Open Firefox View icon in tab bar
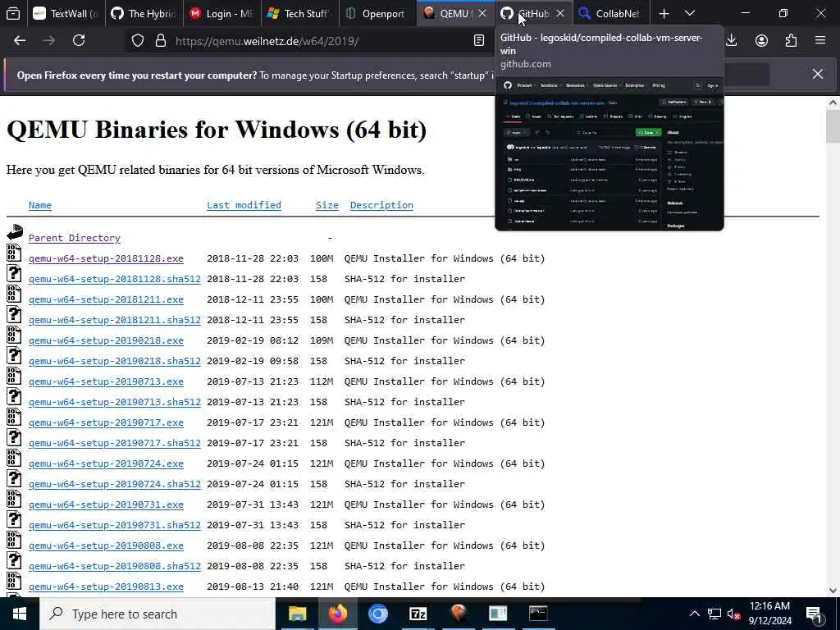The image size is (840, 630). click(13, 13)
